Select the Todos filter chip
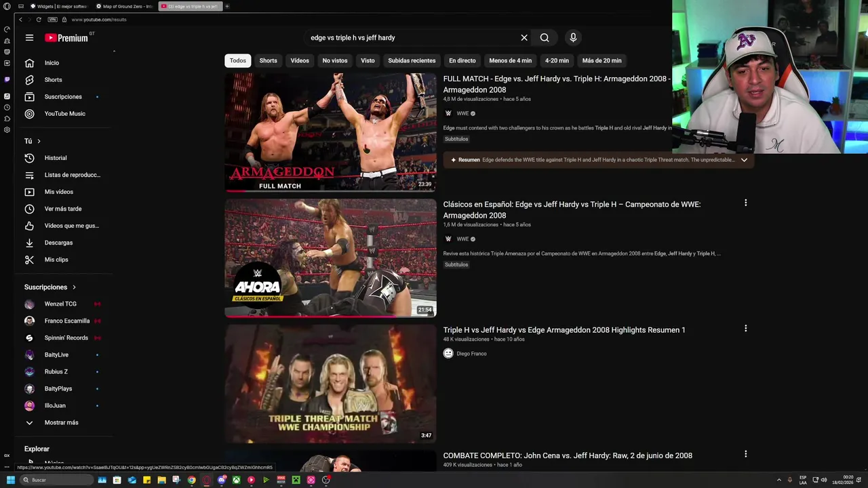The width and height of the screenshot is (868, 488). pyautogui.click(x=237, y=60)
